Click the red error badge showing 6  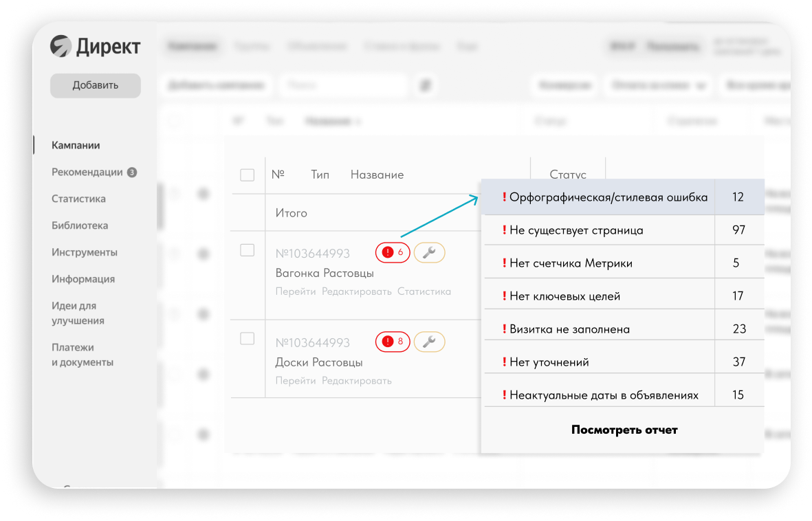tap(393, 253)
